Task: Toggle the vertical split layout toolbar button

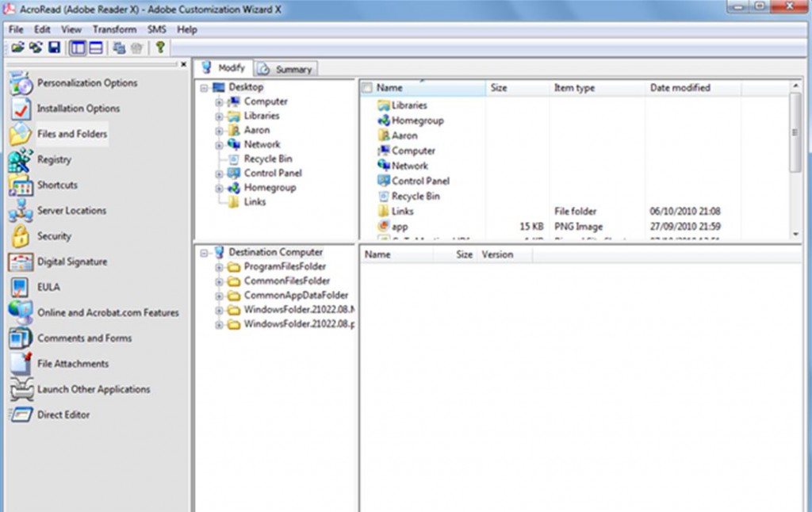Action: click(78, 48)
